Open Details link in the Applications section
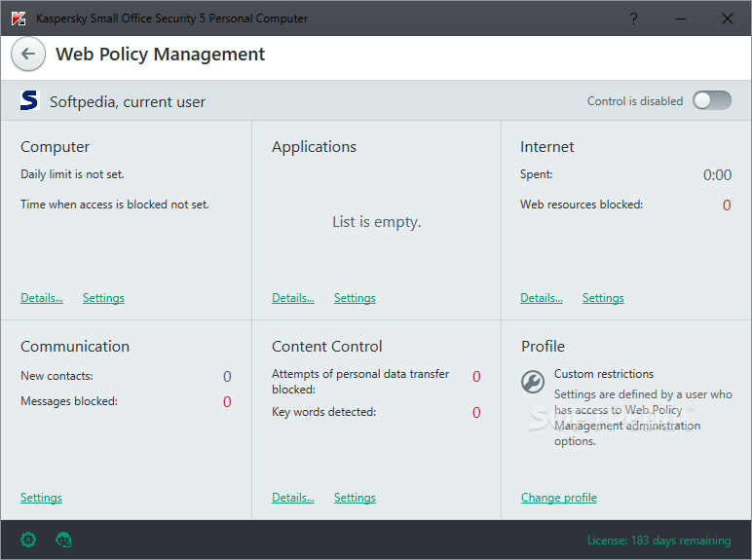Viewport: 752px width, 560px height. tap(293, 298)
